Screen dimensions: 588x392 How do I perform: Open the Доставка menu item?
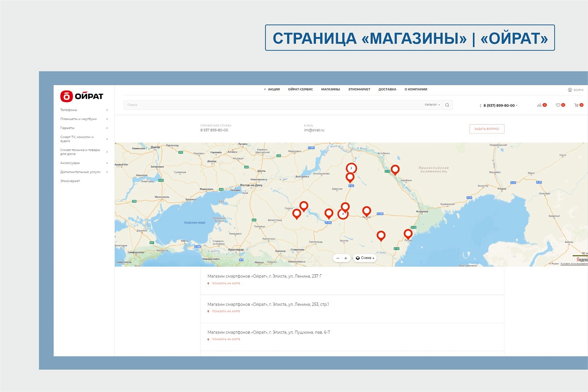click(x=387, y=89)
